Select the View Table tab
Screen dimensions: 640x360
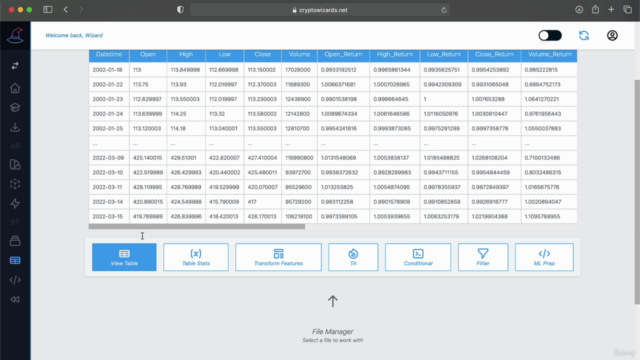124,257
